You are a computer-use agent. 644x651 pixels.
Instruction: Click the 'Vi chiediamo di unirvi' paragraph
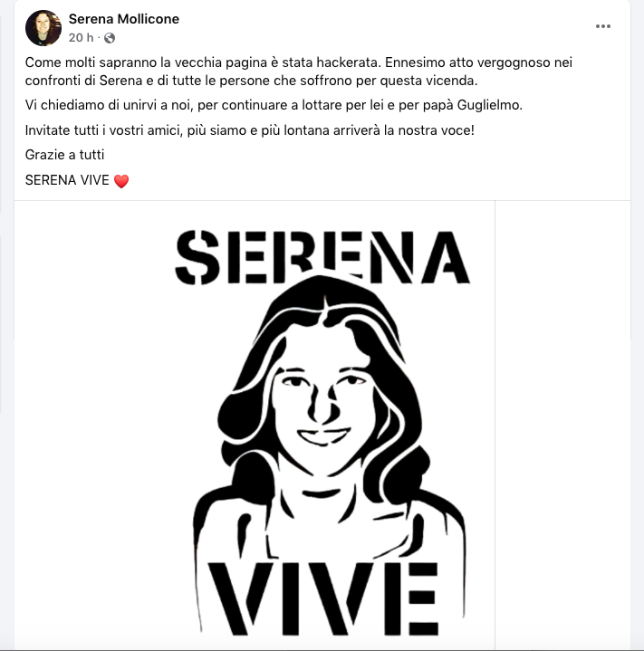pos(274,105)
